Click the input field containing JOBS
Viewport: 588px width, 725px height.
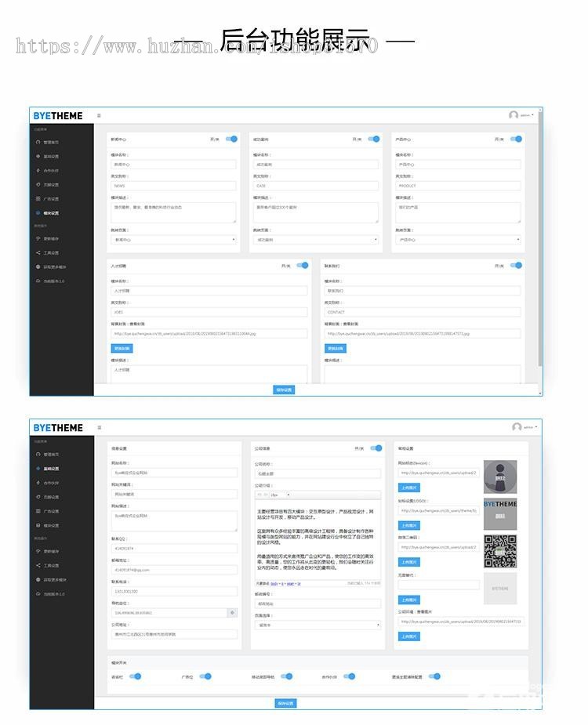coord(209,312)
